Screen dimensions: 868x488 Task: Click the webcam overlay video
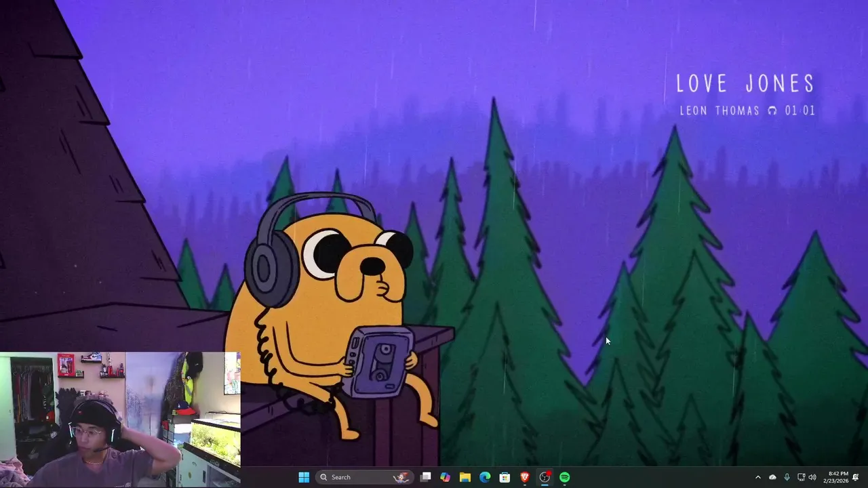click(x=120, y=420)
